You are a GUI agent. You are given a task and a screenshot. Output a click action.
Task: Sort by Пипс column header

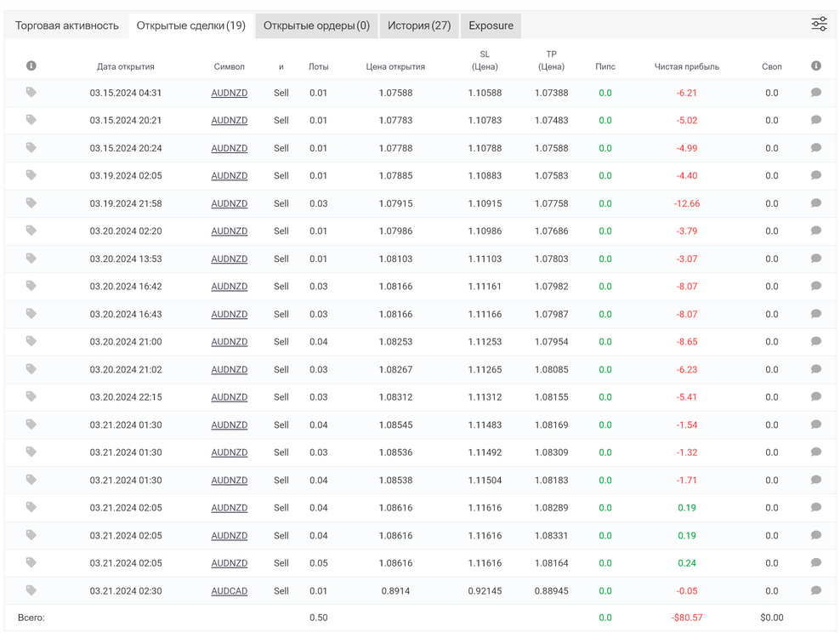(605, 66)
